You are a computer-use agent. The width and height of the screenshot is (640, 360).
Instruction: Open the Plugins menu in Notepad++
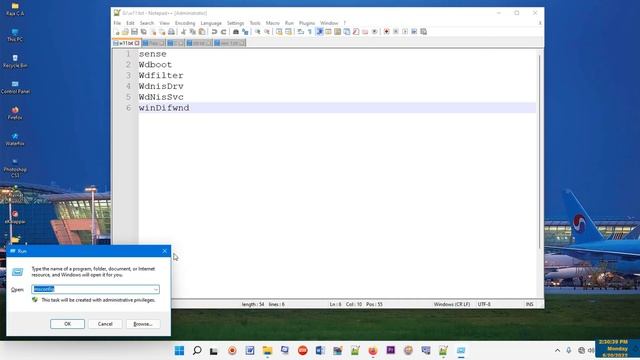[x=307, y=23]
